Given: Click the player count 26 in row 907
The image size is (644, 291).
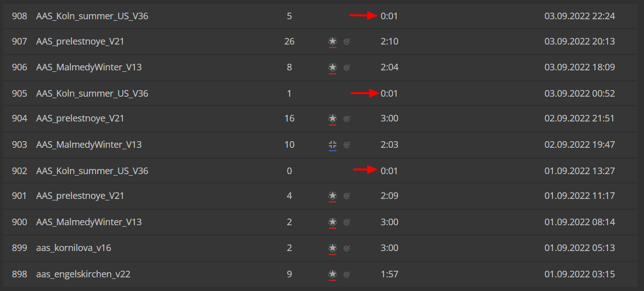Looking at the screenshot, I should point(289,41).
